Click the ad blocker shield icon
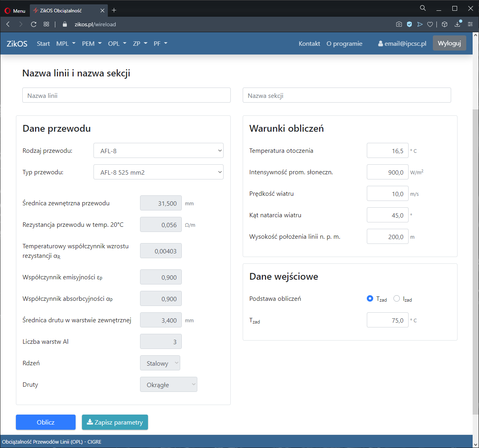 (409, 24)
